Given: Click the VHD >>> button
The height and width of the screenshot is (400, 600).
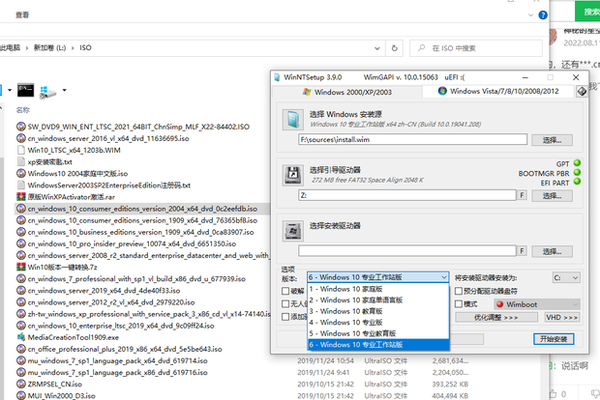Looking at the screenshot, I should tap(562, 317).
